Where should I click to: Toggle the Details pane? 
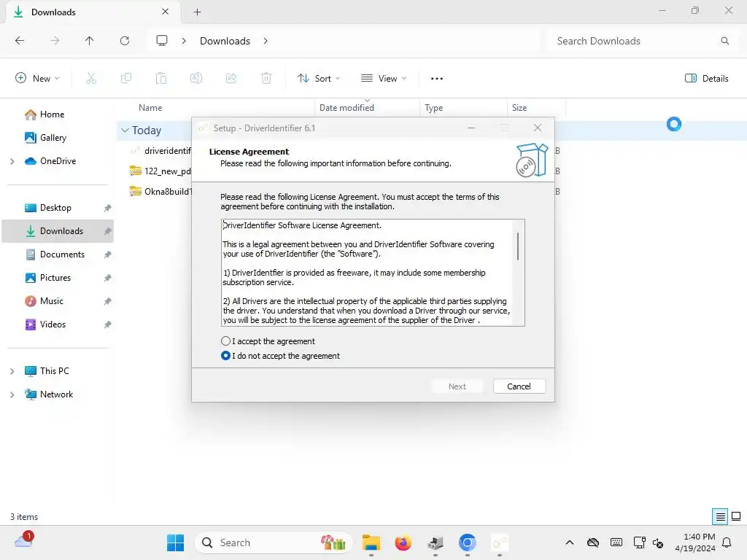(x=706, y=79)
